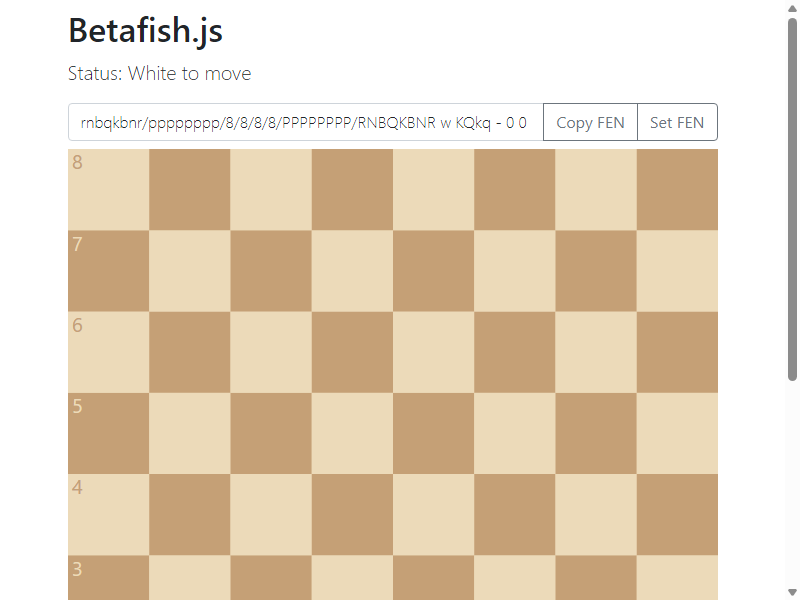This screenshot has height=600, width=800.
Task: Click the Set FEN button
Action: pos(677,122)
